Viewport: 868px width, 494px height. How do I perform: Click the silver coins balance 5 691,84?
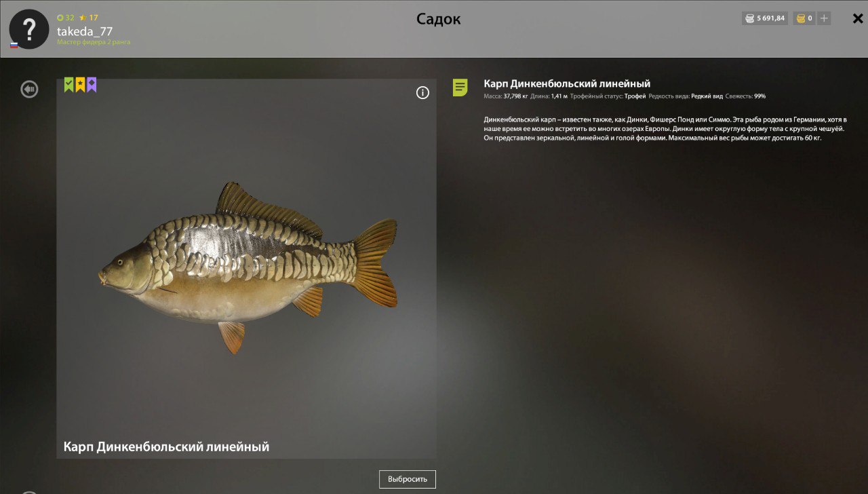pos(765,18)
